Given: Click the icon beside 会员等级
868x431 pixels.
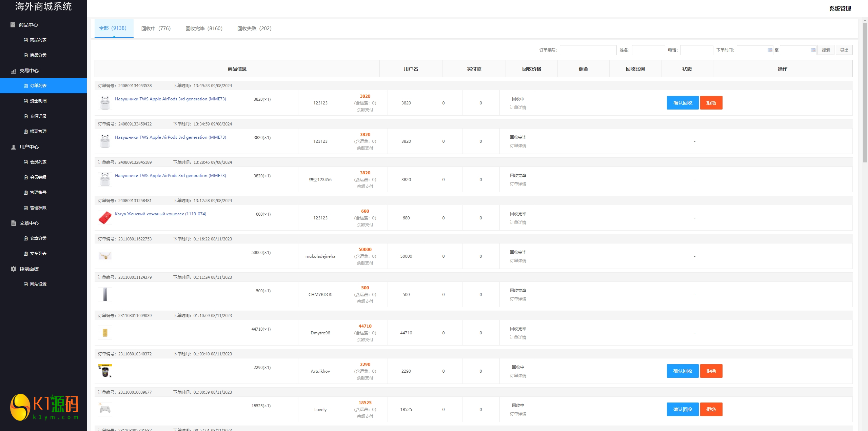Looking at the screenshot, I should coord(26,177).
